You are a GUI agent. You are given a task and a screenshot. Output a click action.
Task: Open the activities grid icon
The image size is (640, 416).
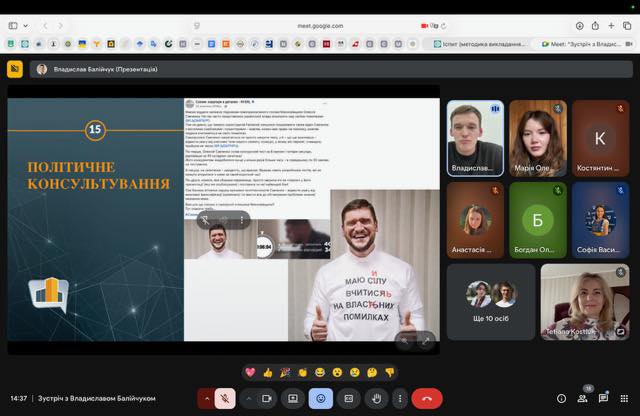coord(624,398)
